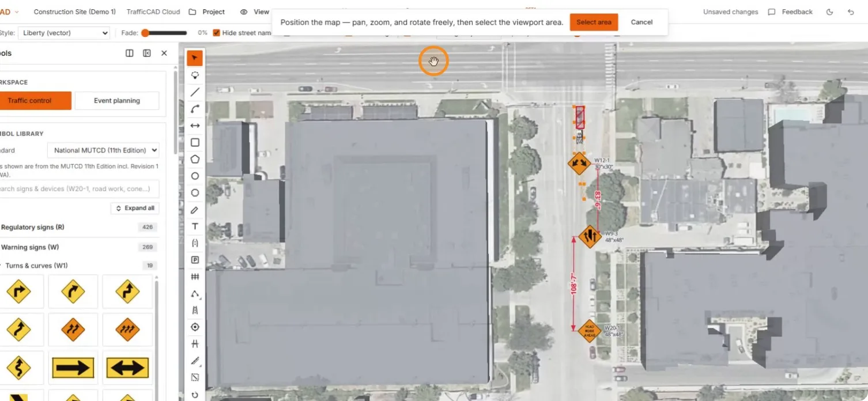Image resolution: width=868 pixels, height=401 pixels.
Task: Pick the double-headed arrow rectangular sign
Action: (127, 368)
